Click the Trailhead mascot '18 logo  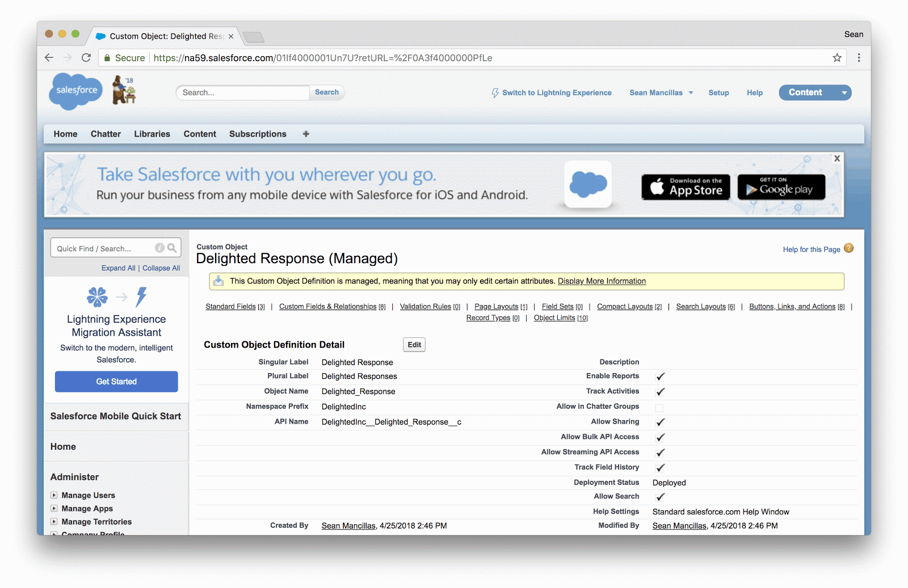coord(123,90)
